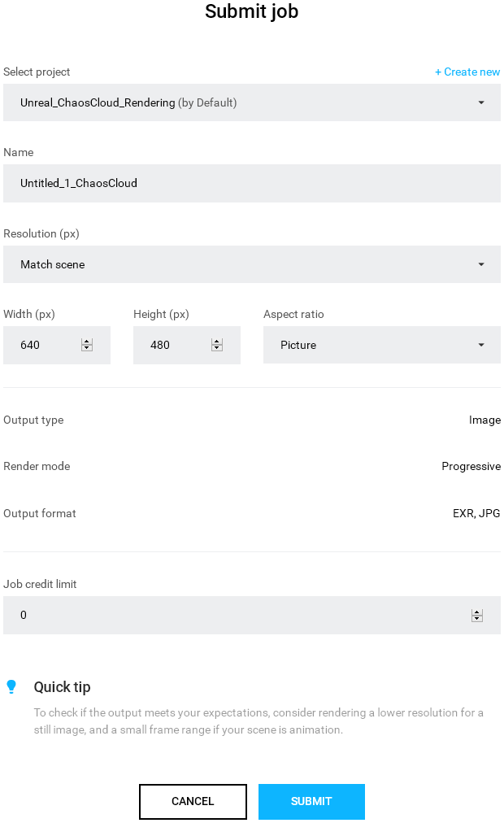The image size is (504, 823).
Task: Click the Output type Image value
Action: [x=484, y=420]
